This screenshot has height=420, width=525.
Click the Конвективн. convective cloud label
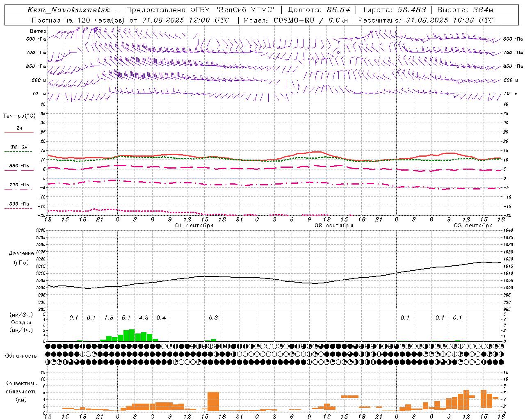(x=21, y=383)
